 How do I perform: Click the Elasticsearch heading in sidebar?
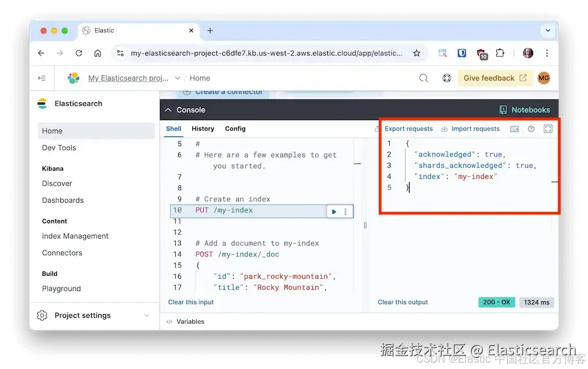point(78,103)
